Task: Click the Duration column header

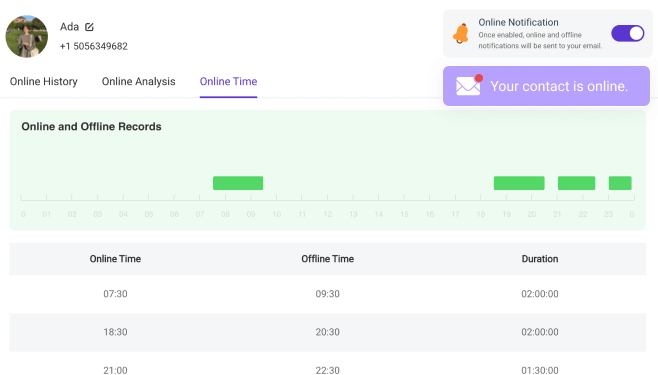Action: pyautogui.click(x=540, y=259)
